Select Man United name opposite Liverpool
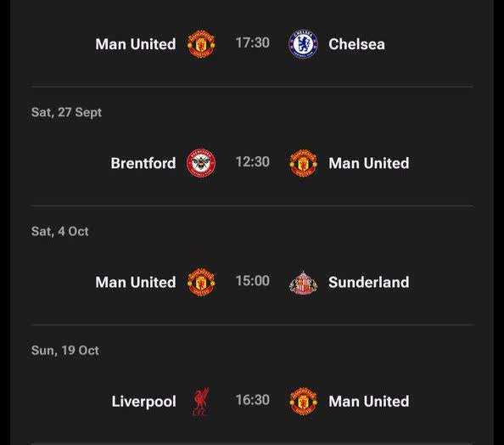This screenshot has height=445, width=504. point(369,401)
